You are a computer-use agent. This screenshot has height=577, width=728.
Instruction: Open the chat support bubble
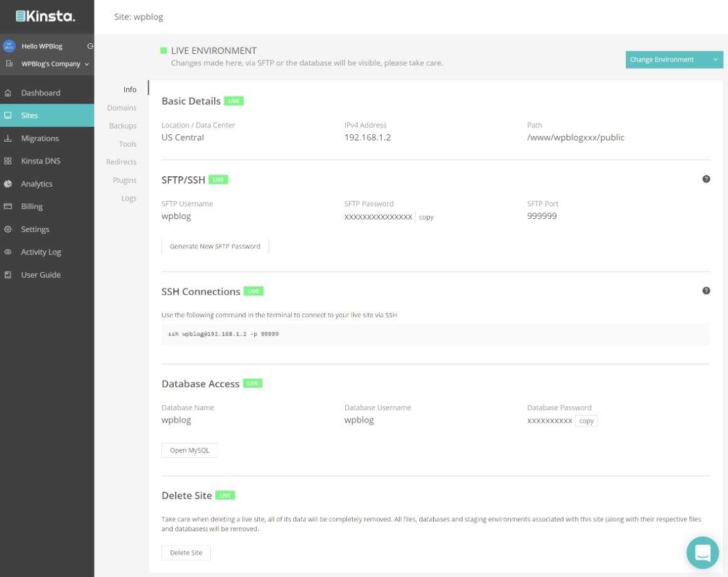pyautogui.click(x=702, y=553)
